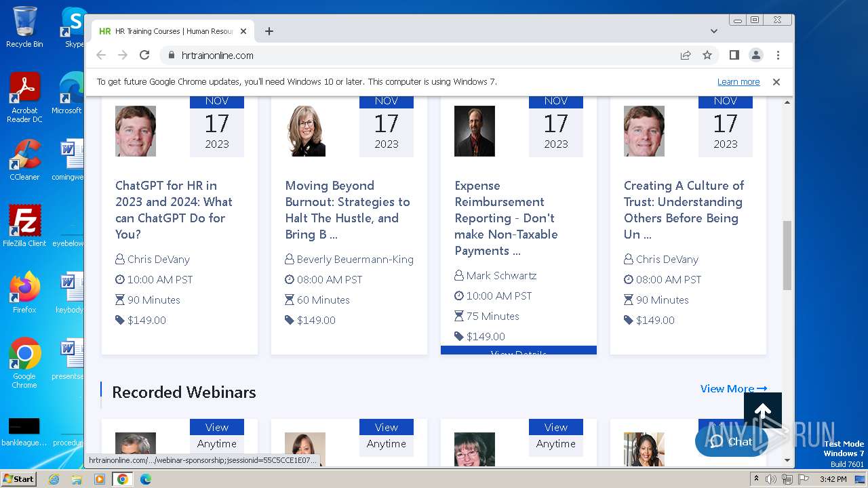
Task: Open the Windows Start menu
Action: [18, 479]
